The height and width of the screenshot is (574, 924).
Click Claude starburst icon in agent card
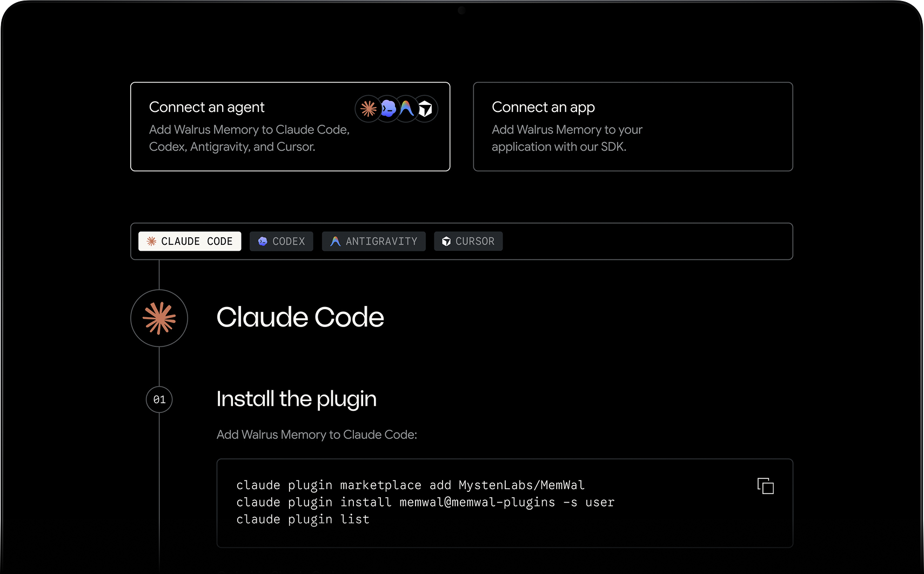point(369,109)
